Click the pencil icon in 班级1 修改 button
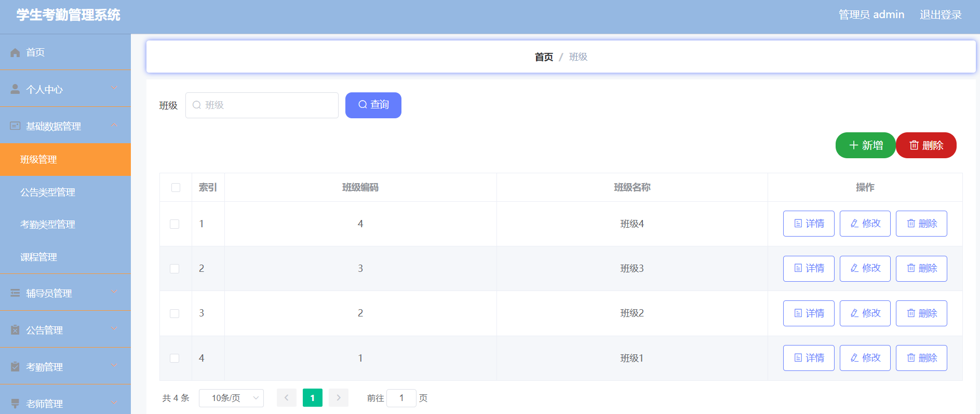Screen dimensions: 980x414 (854, 358)
